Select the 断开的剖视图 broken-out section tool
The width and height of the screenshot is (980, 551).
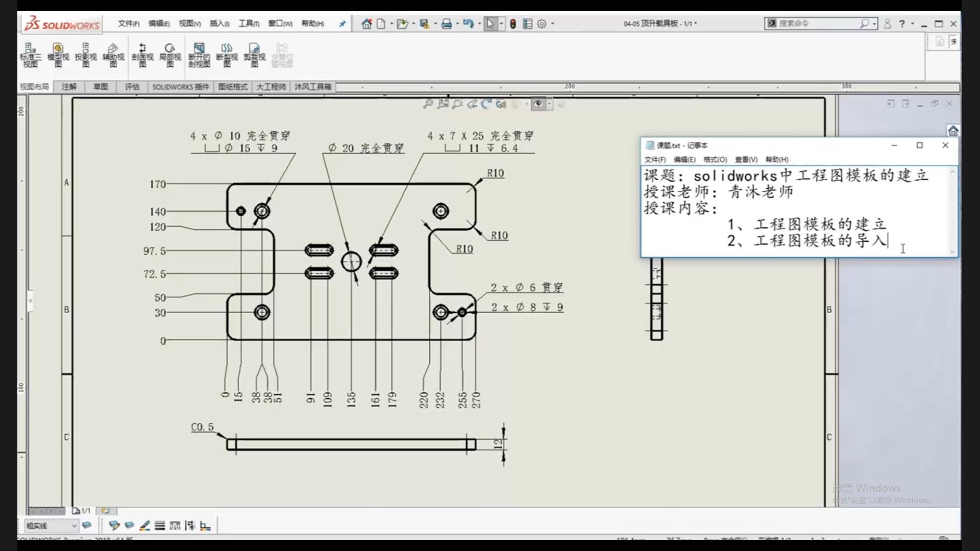(x=199, y=55)
